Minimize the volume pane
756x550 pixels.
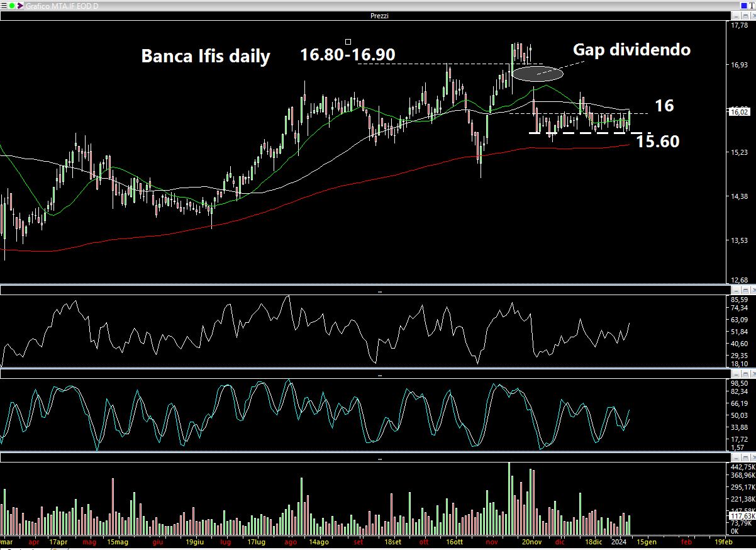[735, 457]
